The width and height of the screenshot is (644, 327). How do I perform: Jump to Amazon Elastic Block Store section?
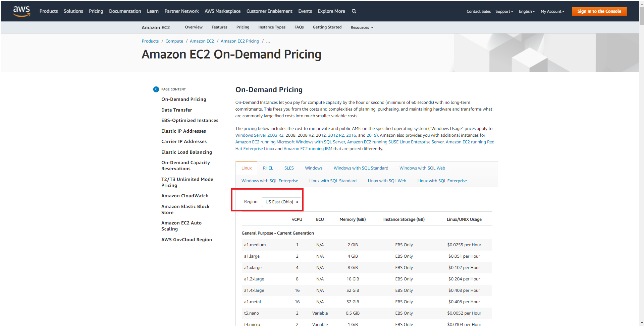click(185, 209)
